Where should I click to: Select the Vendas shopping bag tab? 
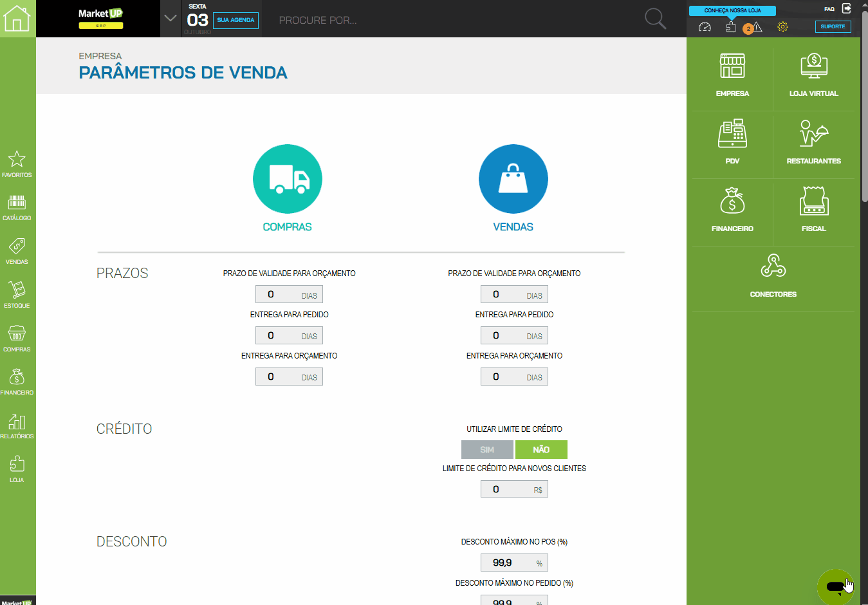pyautogui.click(x=513, y=179)
